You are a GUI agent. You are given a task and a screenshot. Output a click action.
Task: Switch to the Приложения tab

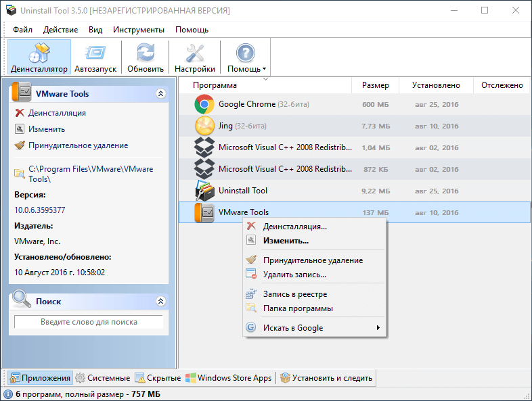[x=40, y=377]
